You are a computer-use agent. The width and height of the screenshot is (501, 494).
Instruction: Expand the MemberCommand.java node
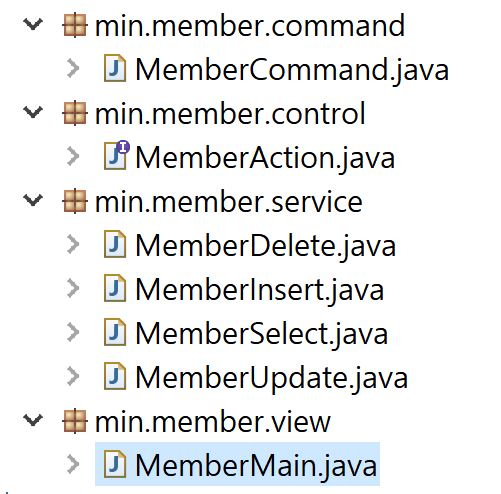coord(73,68)
